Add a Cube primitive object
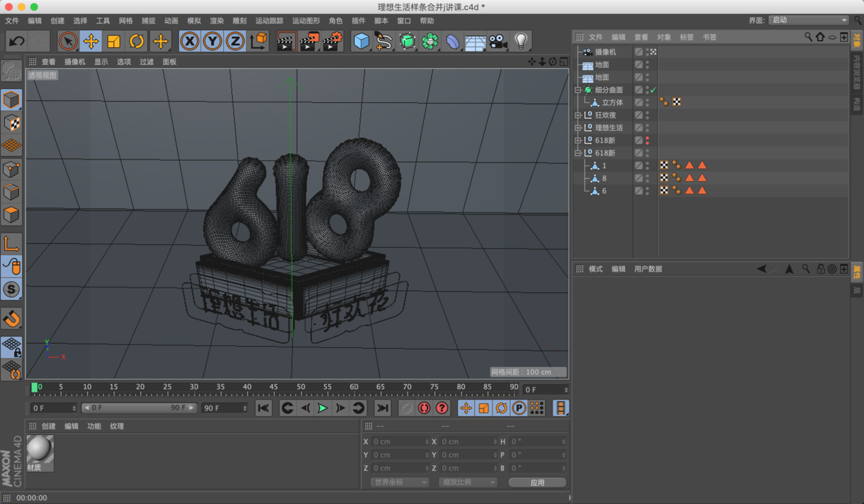The width and height of the screenshot is (864, 504). (x=361, y=41)
